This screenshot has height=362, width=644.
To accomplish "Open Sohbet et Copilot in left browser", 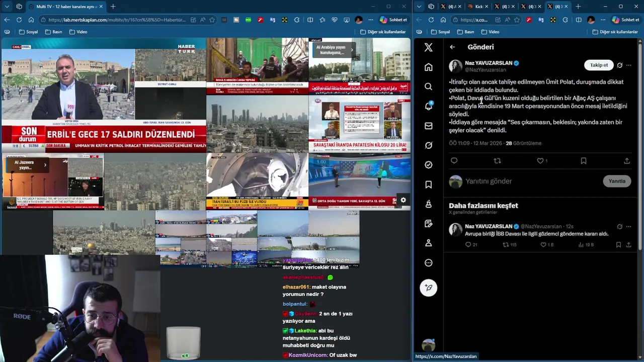I will point(393,20).
